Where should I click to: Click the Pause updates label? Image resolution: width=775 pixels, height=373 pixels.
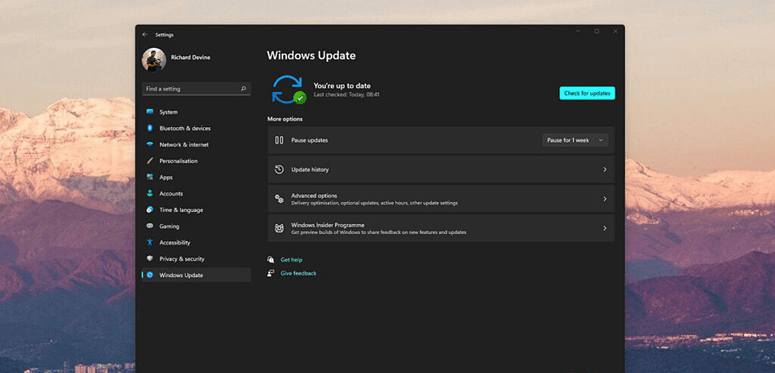(x=309, y=140)
